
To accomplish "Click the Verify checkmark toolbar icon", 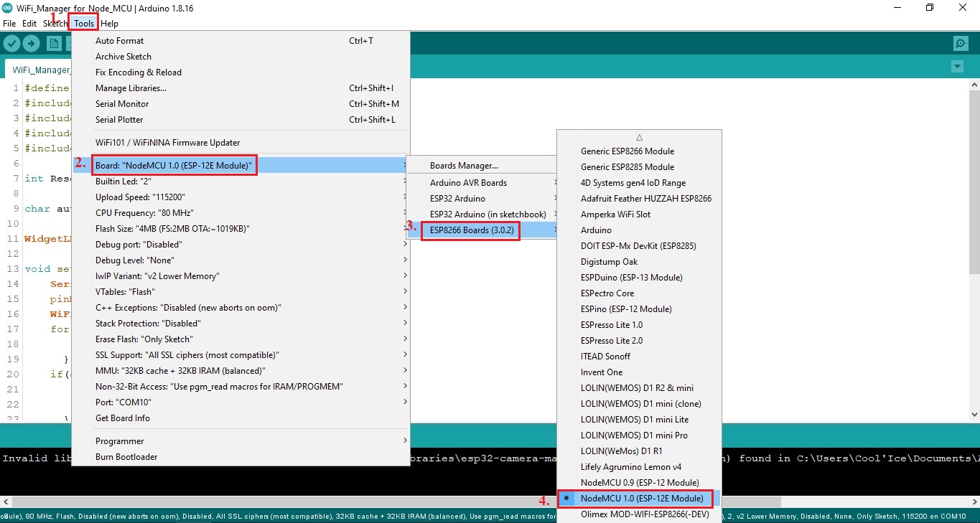I will (x=11, y=44).
